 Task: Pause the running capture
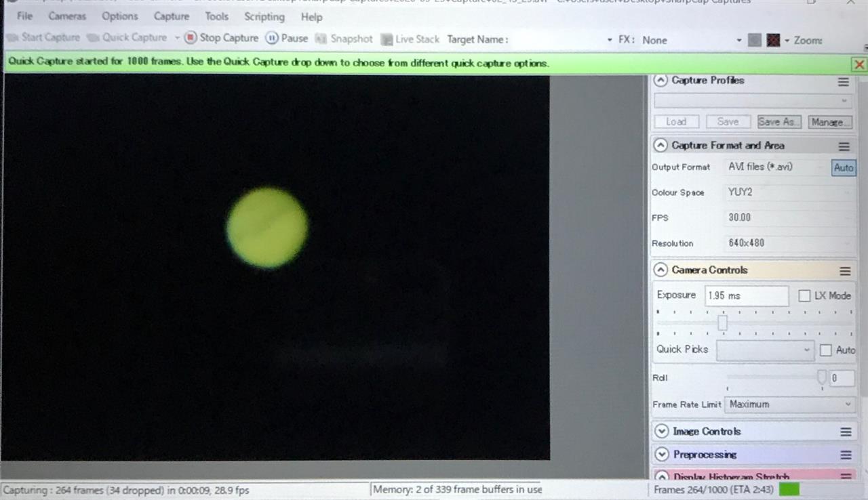(286, 38)
